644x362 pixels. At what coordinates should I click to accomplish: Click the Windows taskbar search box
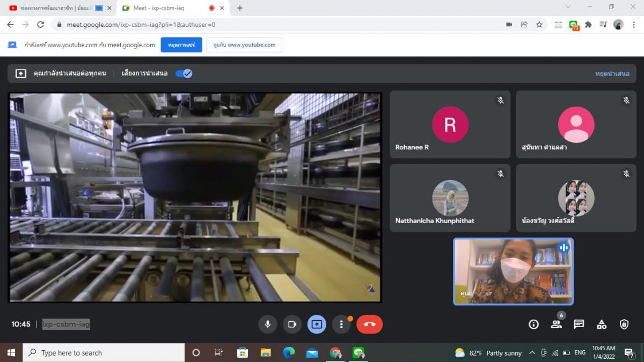pyautogui.click(x=105, y=352)
